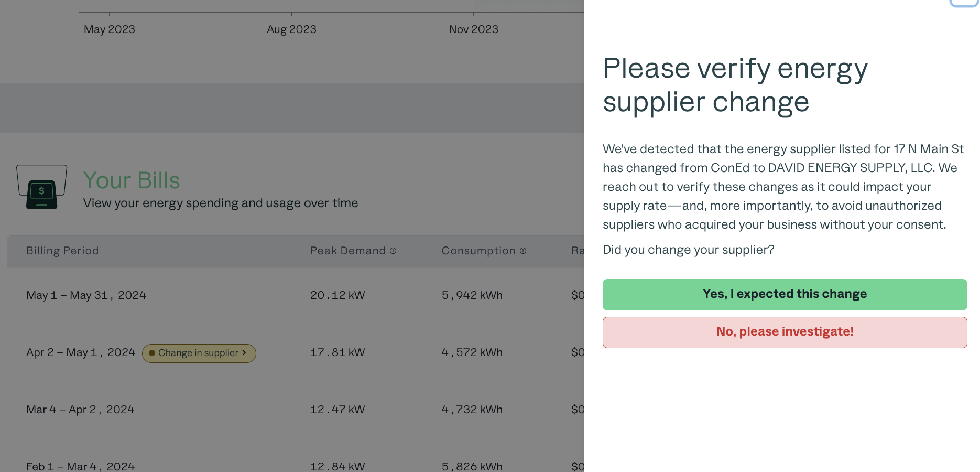
Task: Click the May 2023 chart axis label
Action: tap(110, 29)
